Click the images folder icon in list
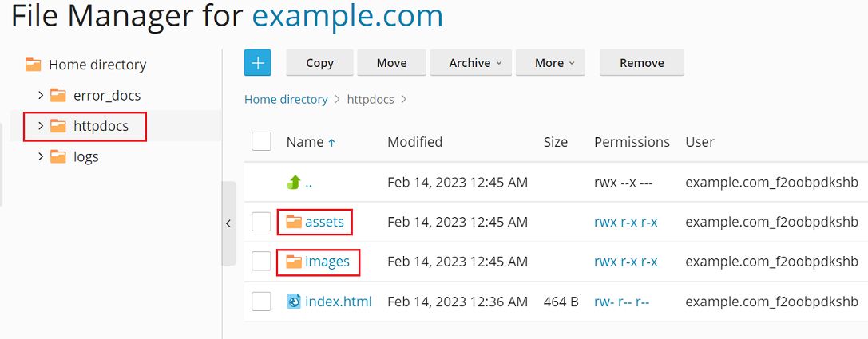Screen dimensions: 868x339 [x=295, y=262]
